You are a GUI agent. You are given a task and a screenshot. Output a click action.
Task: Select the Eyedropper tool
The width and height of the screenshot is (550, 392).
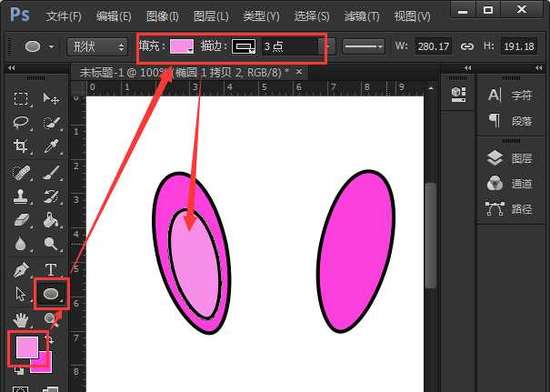tap(51, 146)
